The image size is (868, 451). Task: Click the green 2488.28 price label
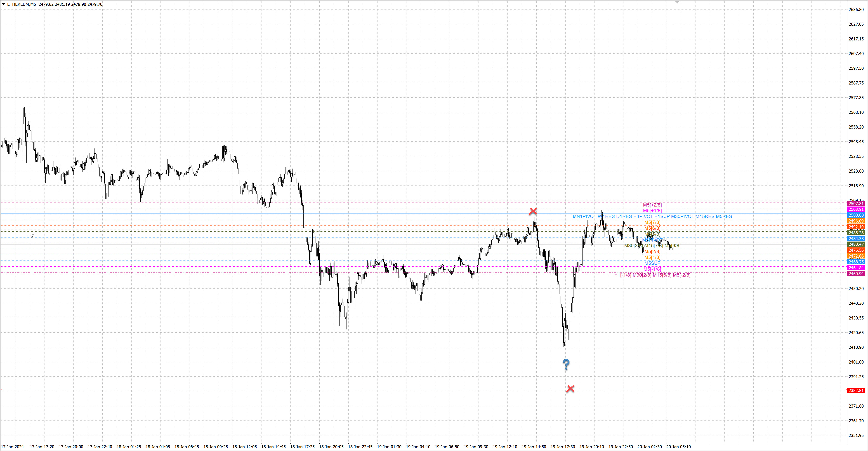coord(856,233)
